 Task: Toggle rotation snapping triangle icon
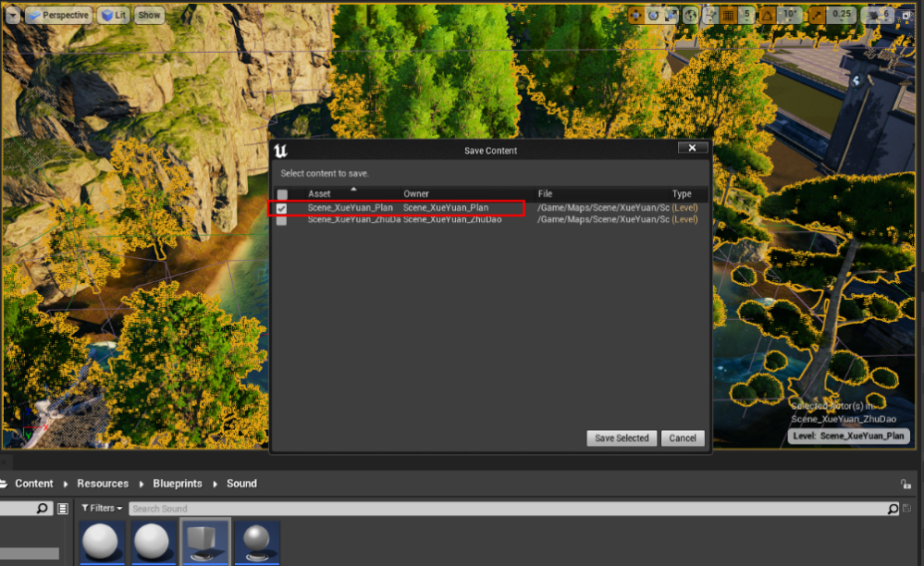point(768,16)
